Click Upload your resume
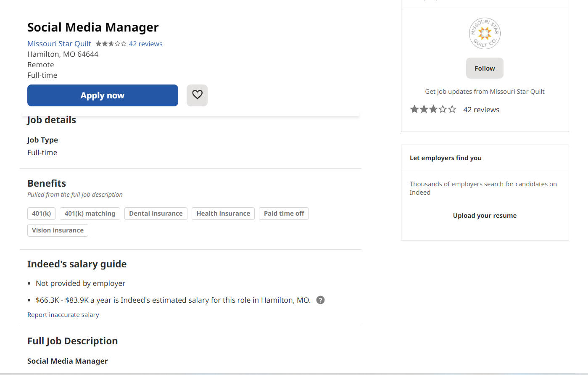The height and width of the screenshot is (375, 588). point(485,216)
